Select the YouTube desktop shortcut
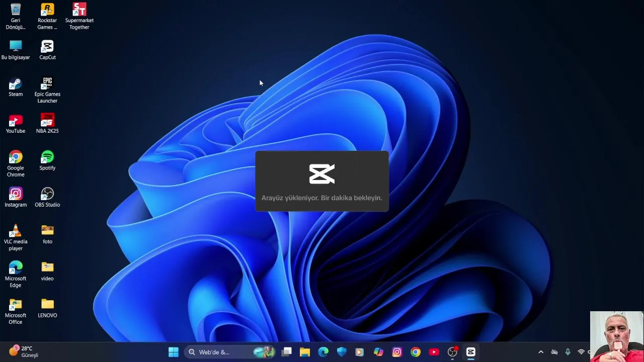 pyautogui.click(x=16, y=124)
